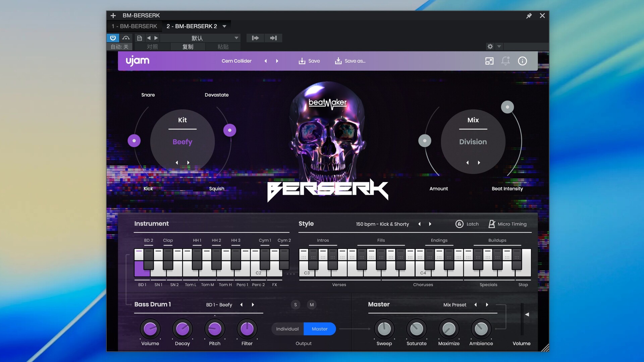Open the preset file page icon in the toolbar
644x362 pixels.
140,38
